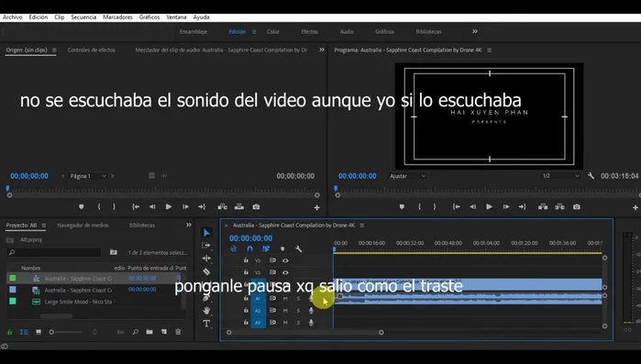Open Programa panel hamburger menu
641x364 pixels.
click(490, 50)
